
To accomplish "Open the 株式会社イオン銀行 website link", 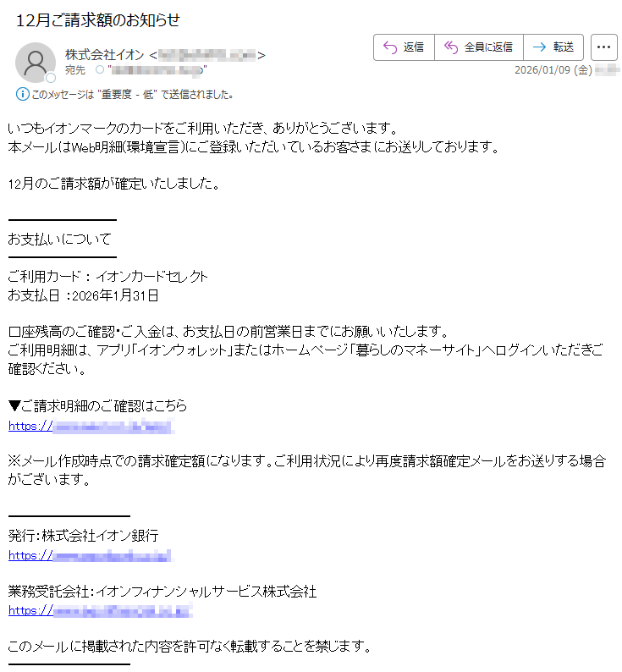I will coord(90,556).
